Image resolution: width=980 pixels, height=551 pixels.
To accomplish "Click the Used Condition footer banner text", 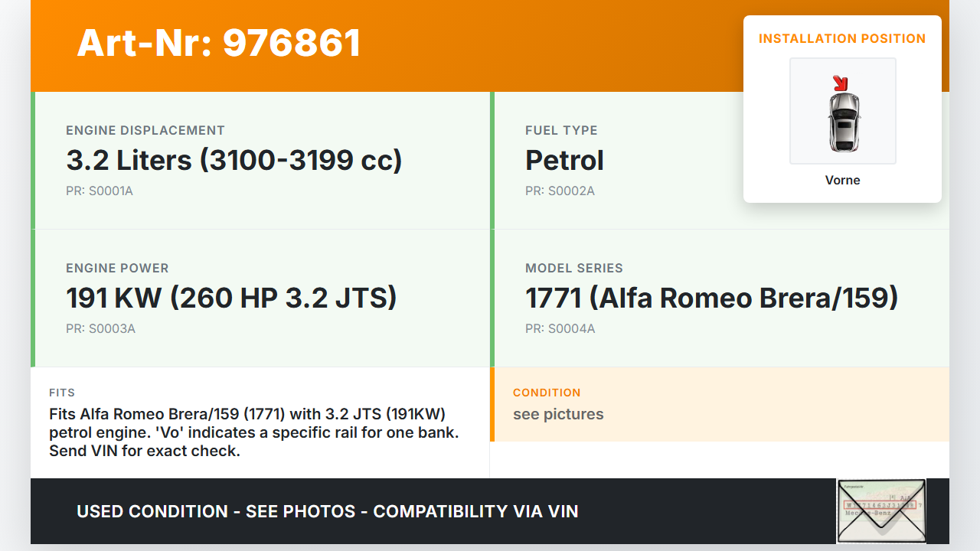I will point(328,511).
